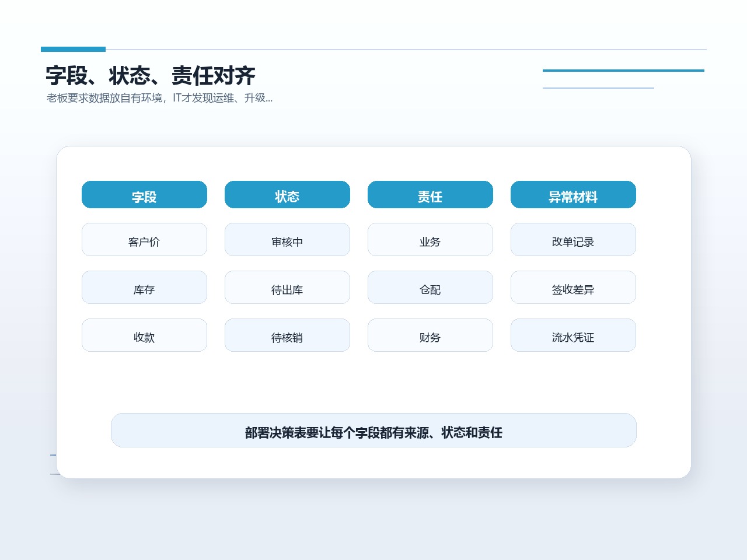This screenshot has height=560, width=747.
Task: Click the slide title 字段、状态、责任对齐
Action: point(151,76)
